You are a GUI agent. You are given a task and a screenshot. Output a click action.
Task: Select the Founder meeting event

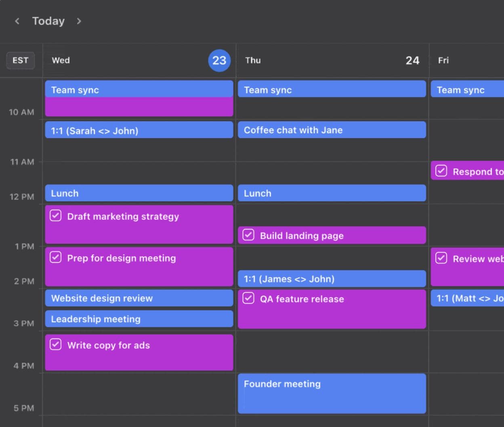coord(332,393)
